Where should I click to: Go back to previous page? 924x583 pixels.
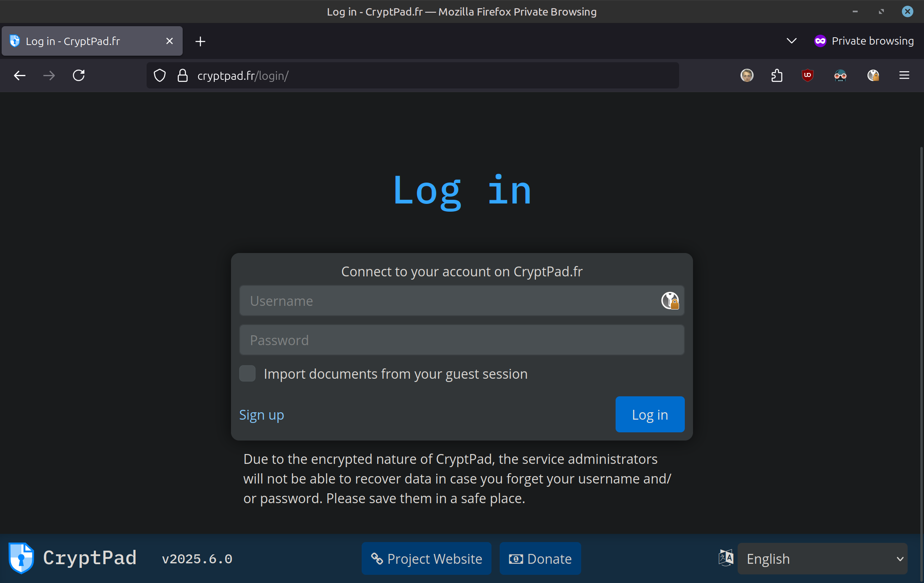point(20,75)
